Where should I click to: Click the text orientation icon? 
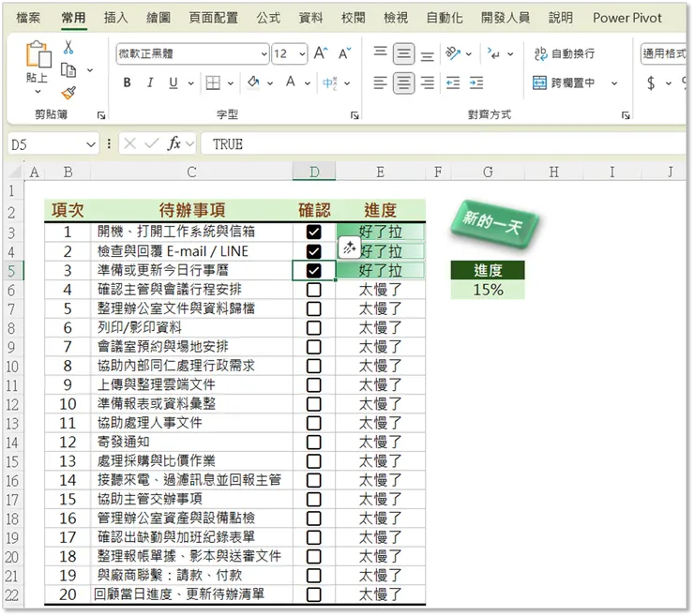(453, 53)
